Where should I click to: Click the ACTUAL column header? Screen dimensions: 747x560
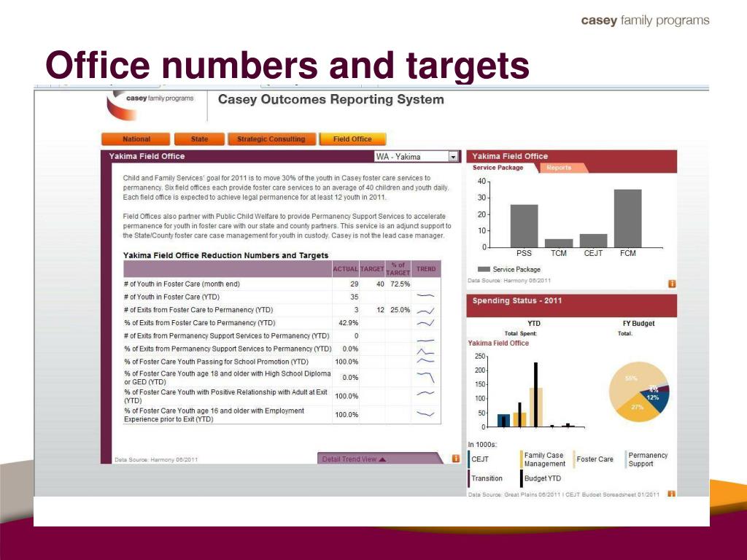[x=345, y=269]
